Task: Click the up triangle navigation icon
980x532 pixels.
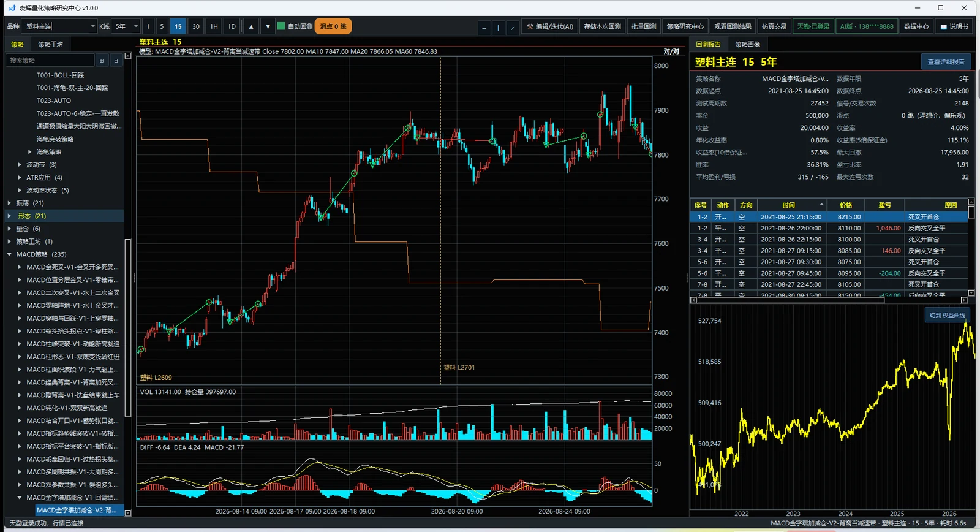Action: pyautogui.click(x=251, y=26)
